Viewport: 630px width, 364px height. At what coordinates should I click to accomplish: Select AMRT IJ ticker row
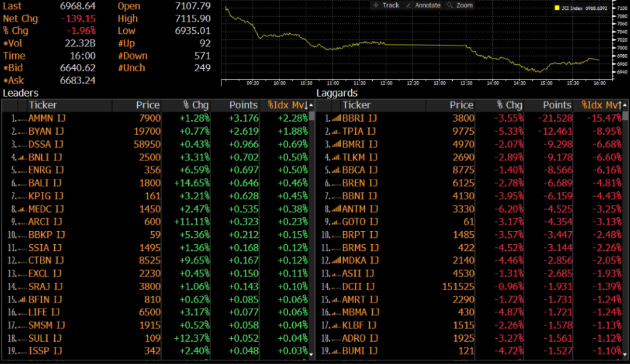360,299
